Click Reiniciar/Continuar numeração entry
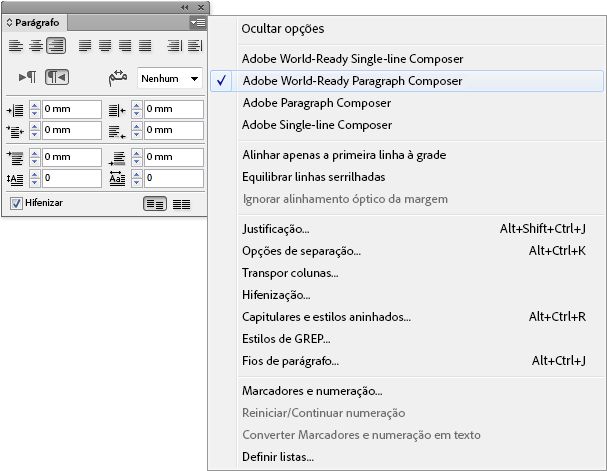The width and height of the screenshot is (607, 471). (x=324, y=413)
